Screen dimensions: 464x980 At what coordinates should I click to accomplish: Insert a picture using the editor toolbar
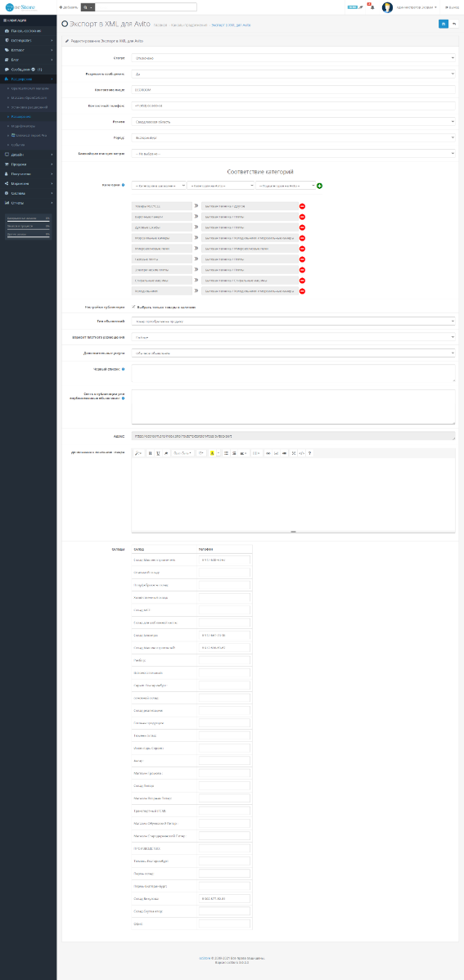click(x=277, y=452)
